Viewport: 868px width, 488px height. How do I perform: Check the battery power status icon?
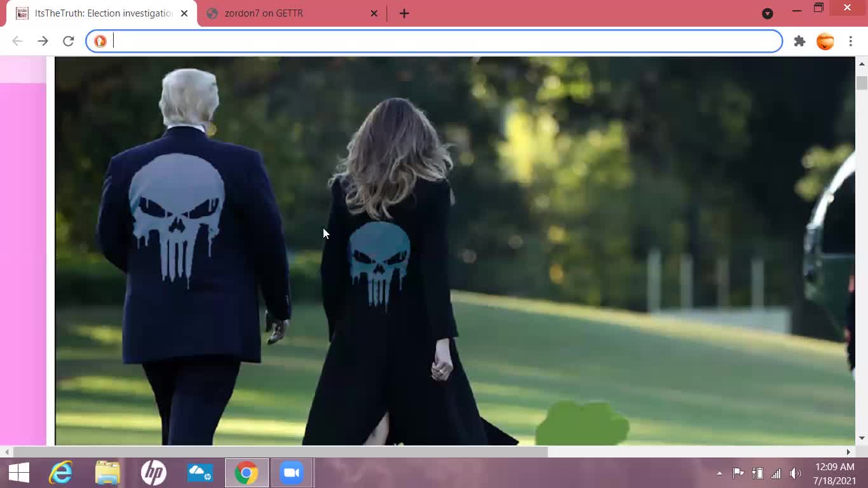point(757,473)
